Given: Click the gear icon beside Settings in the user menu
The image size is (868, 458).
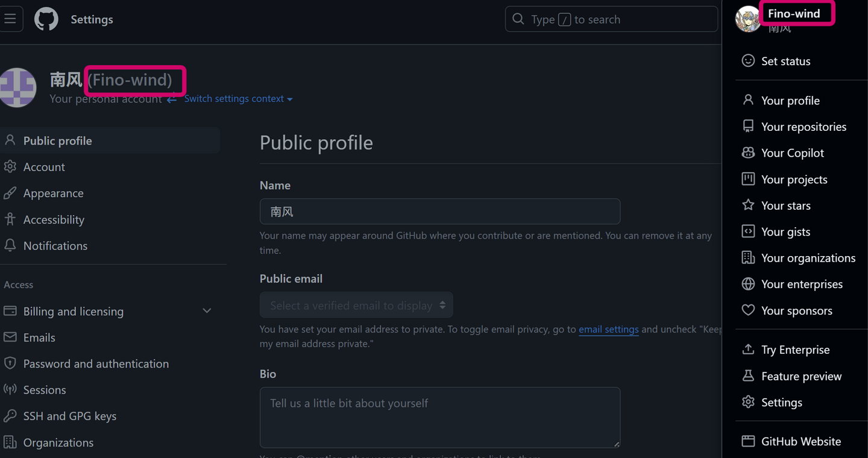Looking at the screenshot, I should pyautogui.click(x=748, y=402).
